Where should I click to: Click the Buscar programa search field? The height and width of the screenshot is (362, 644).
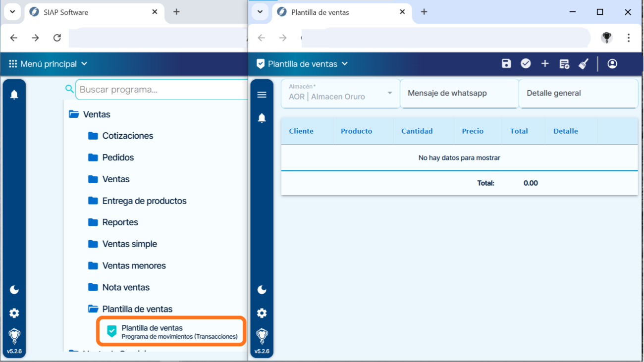coord(161,90)
